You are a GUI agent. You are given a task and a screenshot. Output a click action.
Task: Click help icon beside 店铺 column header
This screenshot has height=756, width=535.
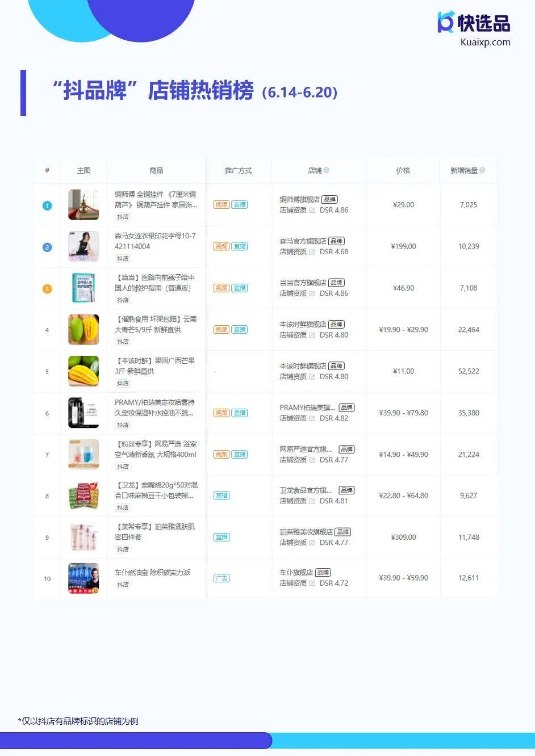point(327,170)
